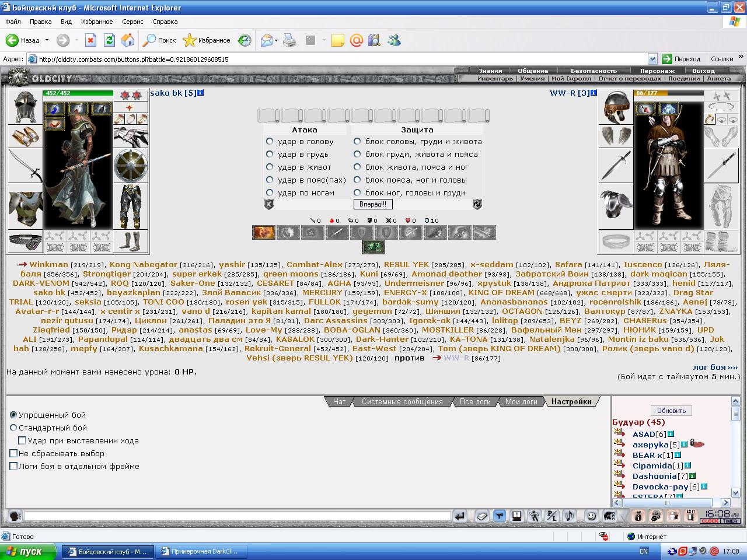Click IE Refresh toolbar button
The image size is (747, 560).
pyautogui.click(x=109, y=40)
